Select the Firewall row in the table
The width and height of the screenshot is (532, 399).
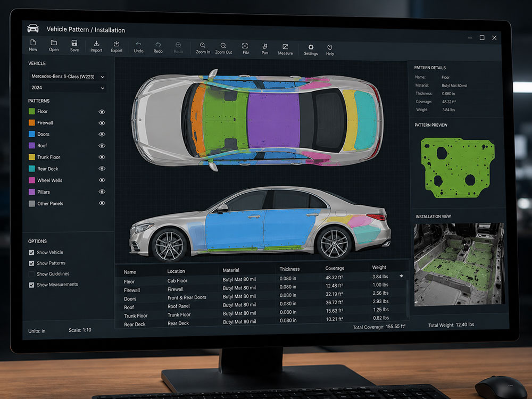[x=261, y=288]
